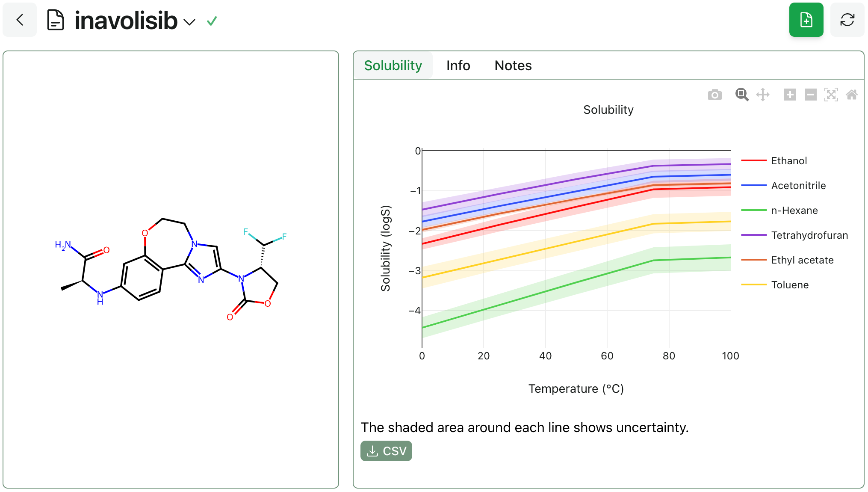The height and width of the screenshot is (492, 868).
Task: Click the Toluene yellow legend swatch
Action: tap(753, 285)
